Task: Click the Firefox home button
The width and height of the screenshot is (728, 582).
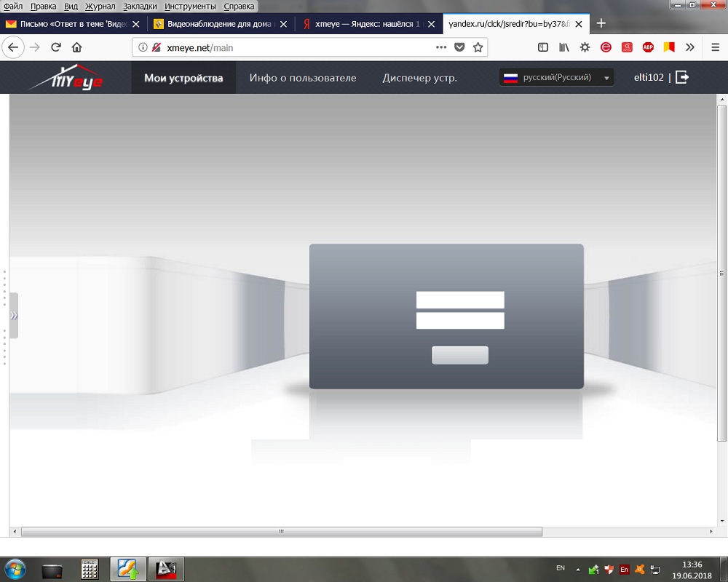Action: point(76,47)
